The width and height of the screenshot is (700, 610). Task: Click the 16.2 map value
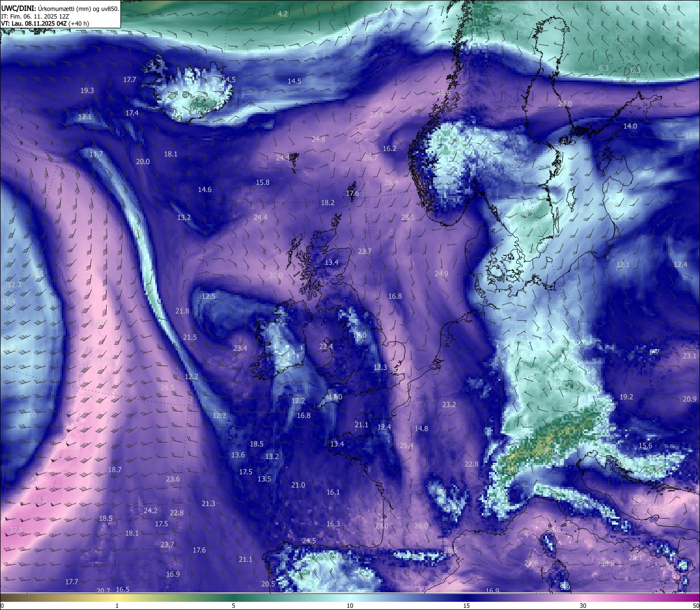[x=389, y=148]
